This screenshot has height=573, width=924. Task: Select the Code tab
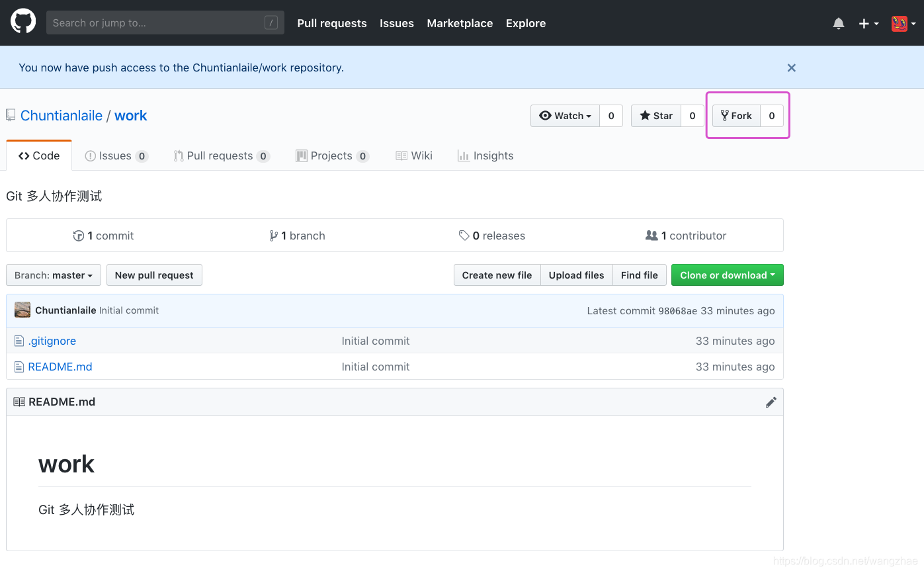pos(39,155)
